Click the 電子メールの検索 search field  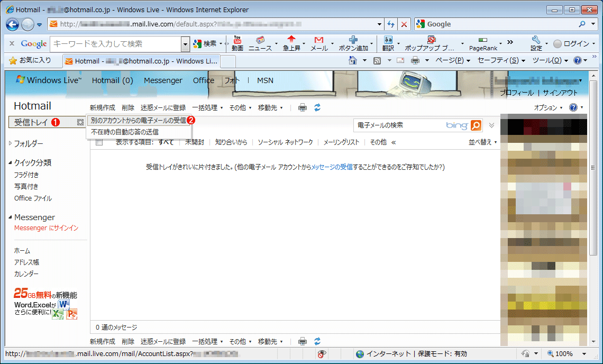(x=400, y=125)
